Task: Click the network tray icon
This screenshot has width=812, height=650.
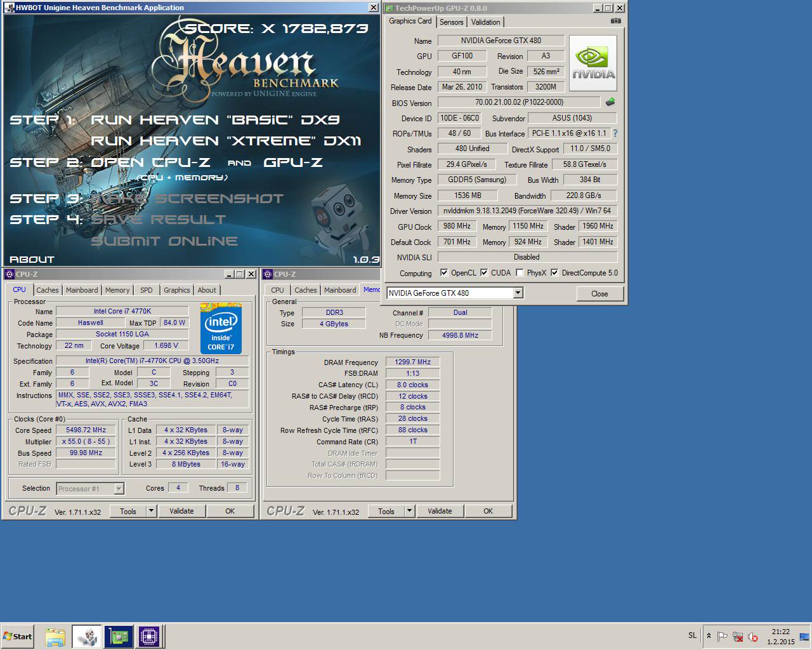Action: [x=738, y=636]
